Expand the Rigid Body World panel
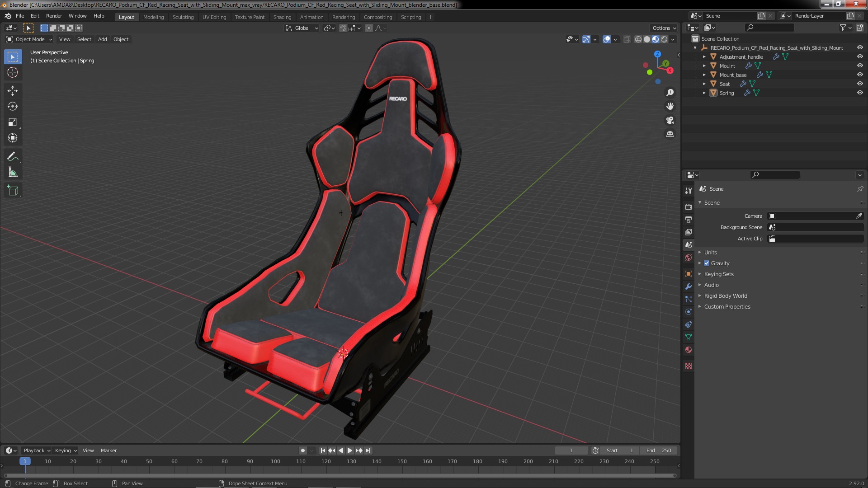 point(725,296)
